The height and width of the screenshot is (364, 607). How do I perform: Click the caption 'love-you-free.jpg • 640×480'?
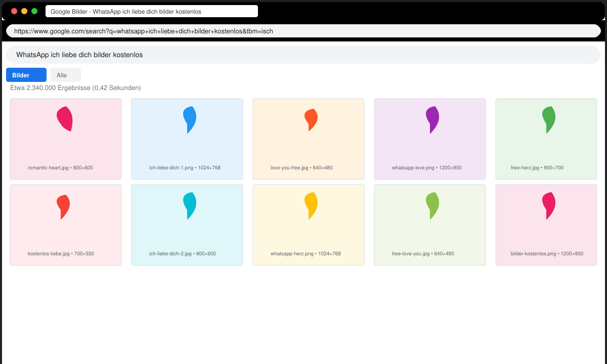click(x=301, y=168)
